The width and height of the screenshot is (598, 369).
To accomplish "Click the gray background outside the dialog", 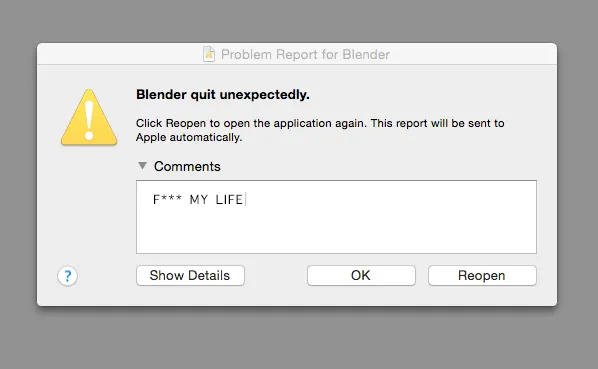I will (x=299, y=339).
